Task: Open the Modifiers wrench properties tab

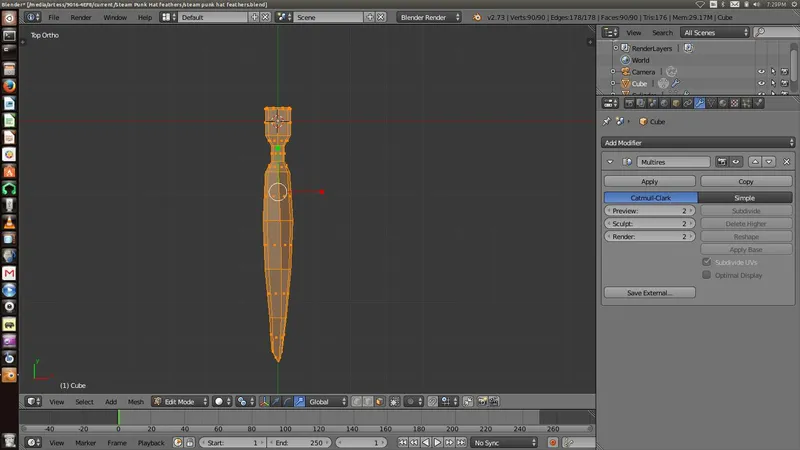Action: (699, 104)
